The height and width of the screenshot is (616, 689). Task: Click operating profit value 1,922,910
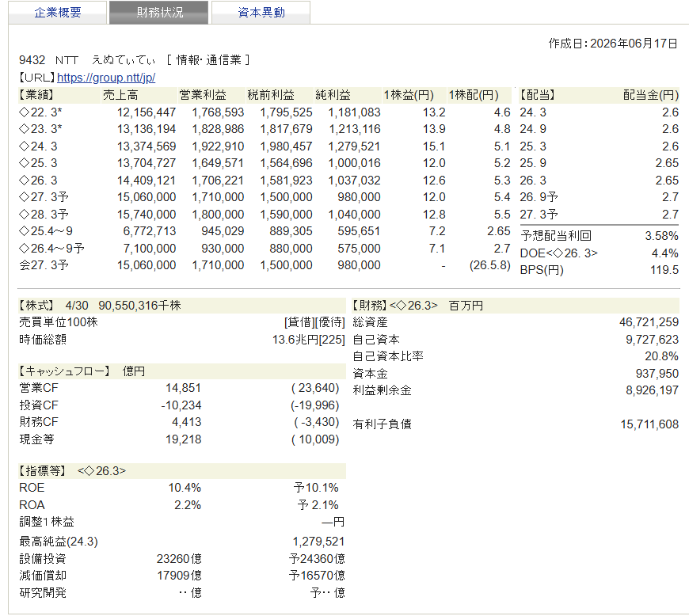pyautogui.click(x=218, y=146)
